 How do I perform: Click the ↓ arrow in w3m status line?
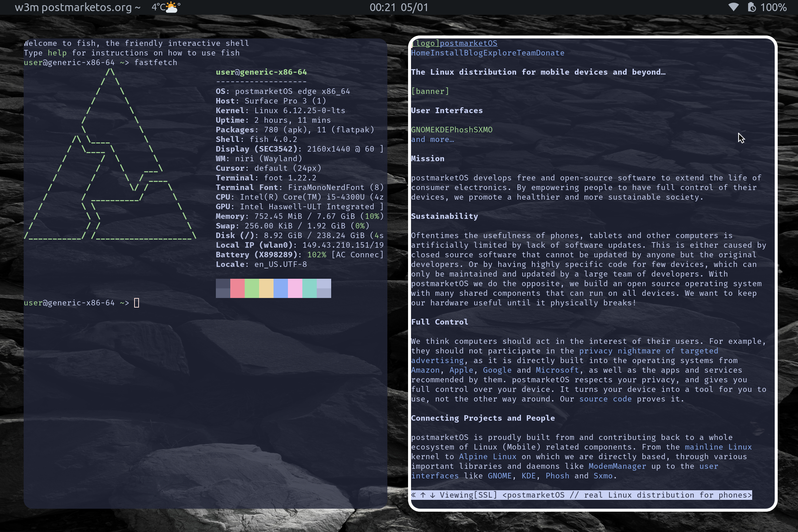tap(433, 495)
